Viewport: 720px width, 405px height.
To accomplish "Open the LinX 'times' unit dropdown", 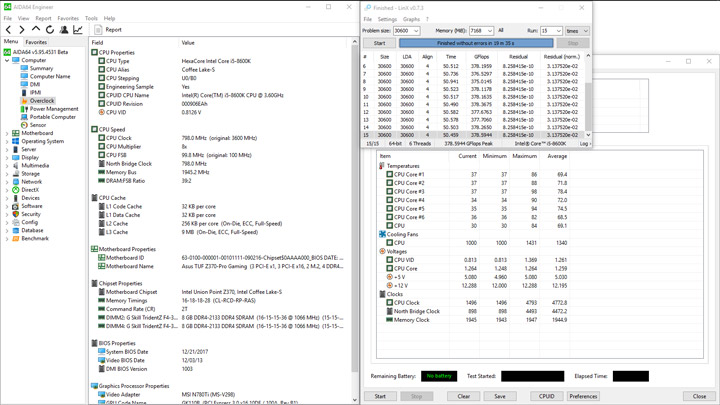I will (x=577, y=31).
